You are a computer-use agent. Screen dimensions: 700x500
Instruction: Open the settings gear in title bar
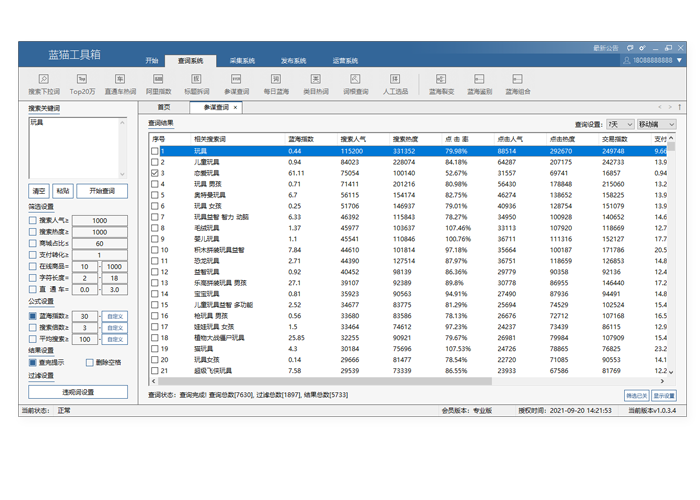tap(642, 48)
